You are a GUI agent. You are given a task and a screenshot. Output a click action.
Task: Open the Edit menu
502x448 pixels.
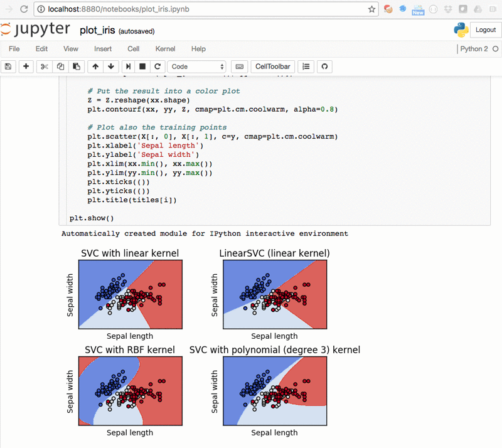41,49
